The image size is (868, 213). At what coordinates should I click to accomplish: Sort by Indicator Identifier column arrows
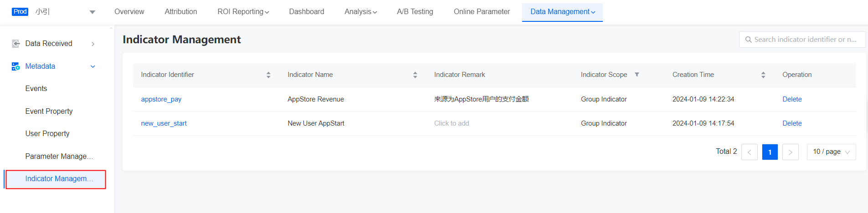pos(268,75)
